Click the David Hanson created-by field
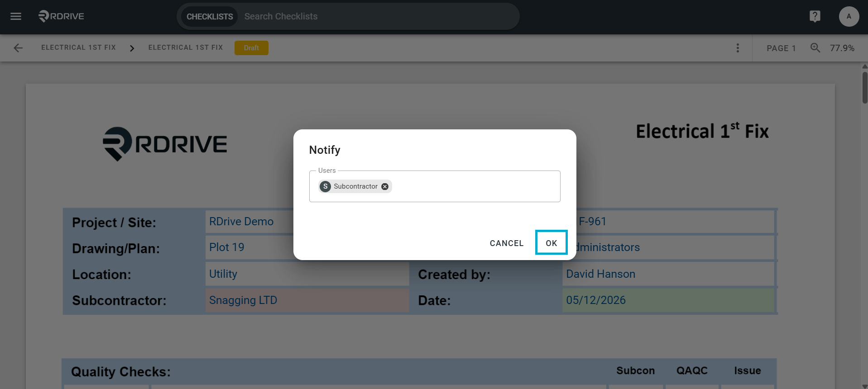868x389 pixels. 668,274
